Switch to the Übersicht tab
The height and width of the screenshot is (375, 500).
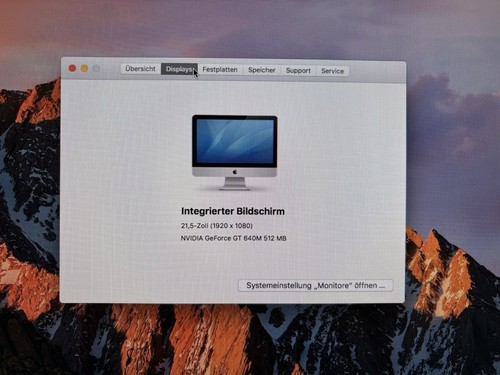coord(140,69)
